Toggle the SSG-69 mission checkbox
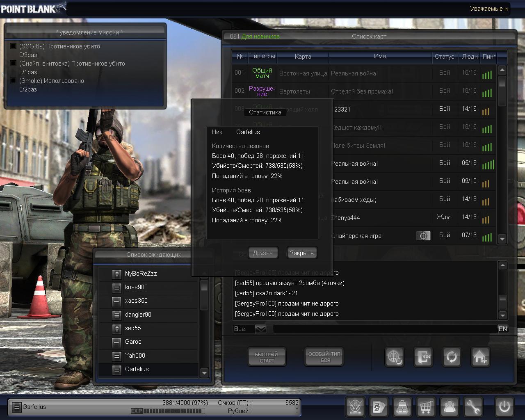Screen dimensions: 525x420 14,46
